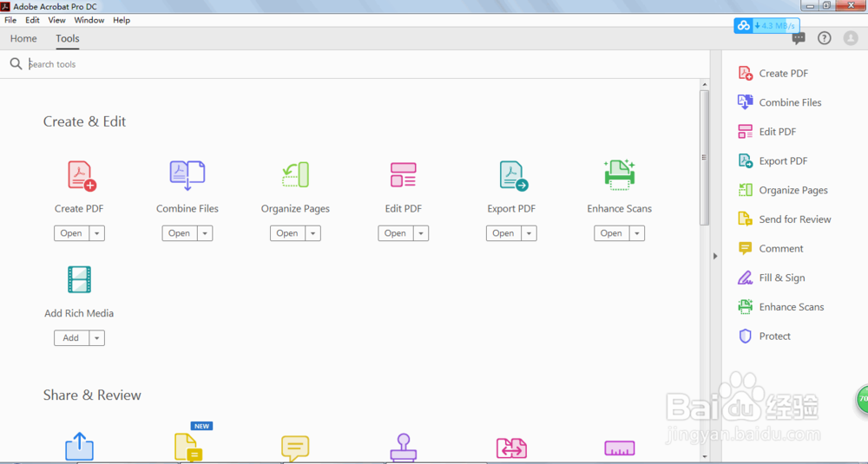Screen dimensions: 868x464
Task: Open Protect from the right sidebar
Action: (765, 337)
